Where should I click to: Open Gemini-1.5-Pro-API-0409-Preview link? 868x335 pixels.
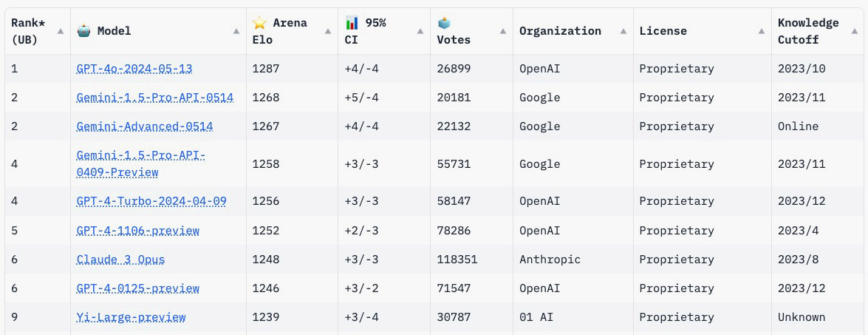tap(140, 163)
